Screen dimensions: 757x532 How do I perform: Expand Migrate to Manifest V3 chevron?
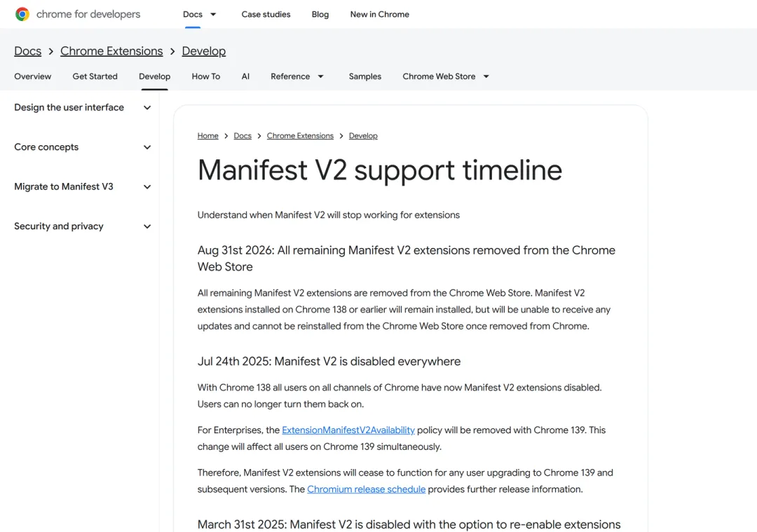pyautogui.click(x=147, y=187)
